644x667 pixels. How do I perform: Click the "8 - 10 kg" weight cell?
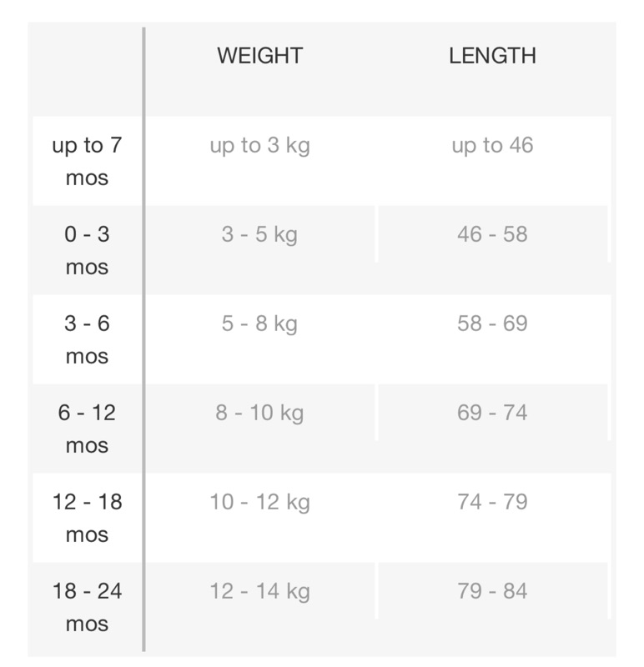pos(259,413)
